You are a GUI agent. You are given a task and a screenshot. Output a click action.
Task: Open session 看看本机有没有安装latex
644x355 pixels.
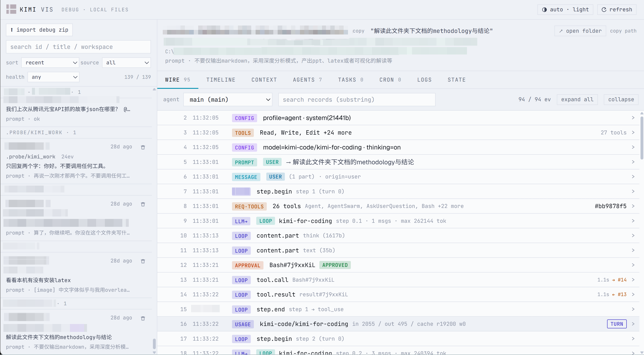pyautogui.click(x=76, y=275)
